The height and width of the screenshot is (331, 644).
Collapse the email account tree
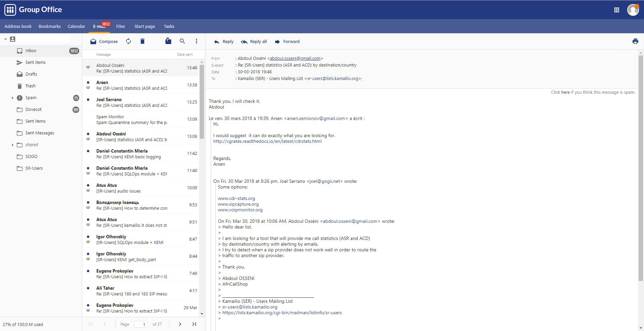click(x=5, y=39)
